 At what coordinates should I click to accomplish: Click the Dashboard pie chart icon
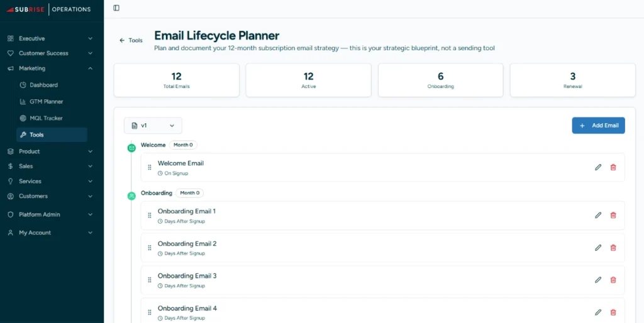coord(23,85)
